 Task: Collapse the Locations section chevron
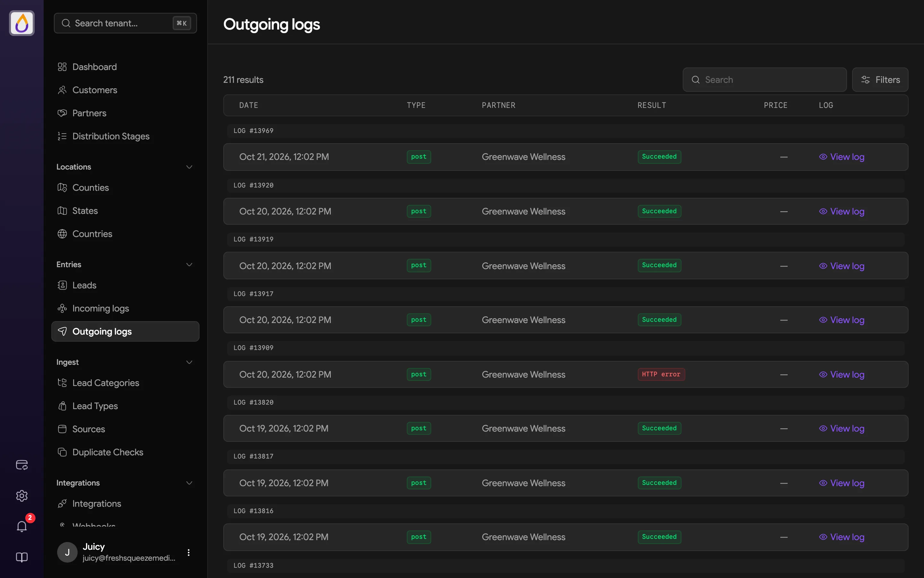pyautogui.click(x=189, y=167)
